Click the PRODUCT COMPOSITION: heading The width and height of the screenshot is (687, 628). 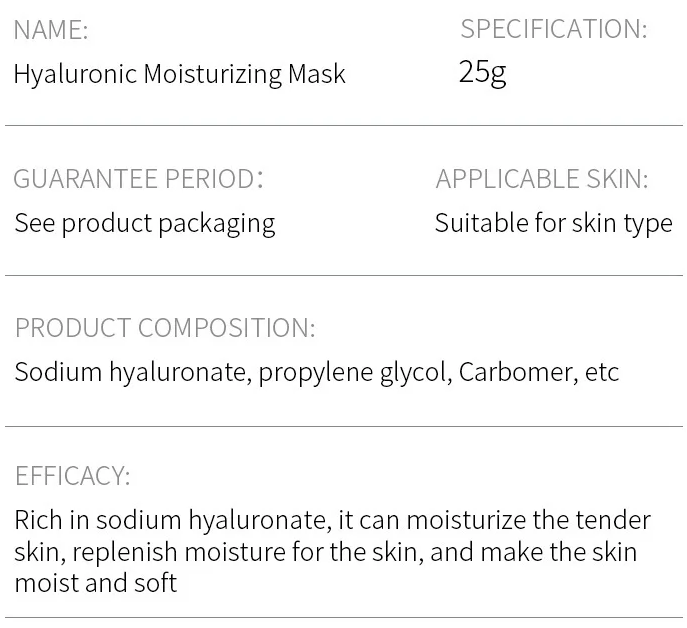pos(164,328)
